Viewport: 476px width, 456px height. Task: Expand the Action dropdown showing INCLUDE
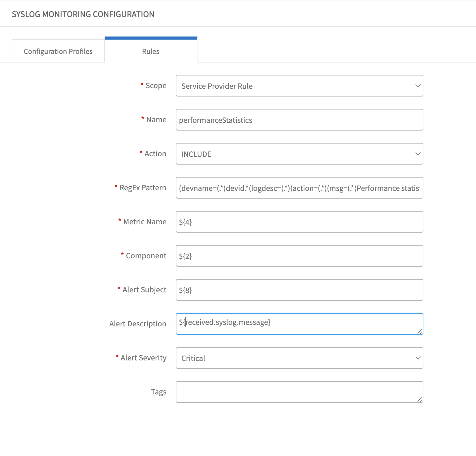pos(299,154)
